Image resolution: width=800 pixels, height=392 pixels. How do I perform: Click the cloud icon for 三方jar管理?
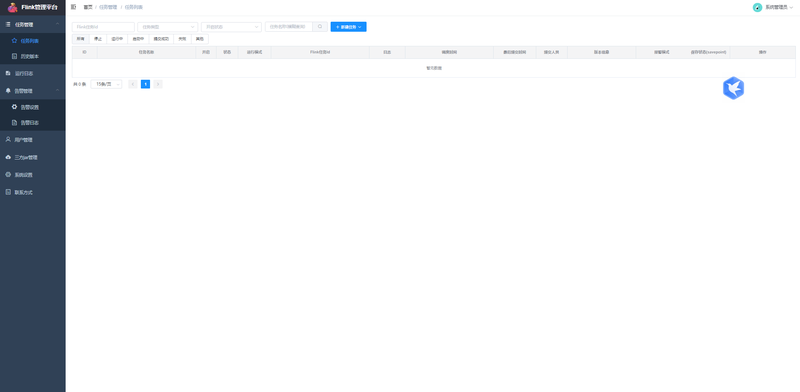(8, 157)
